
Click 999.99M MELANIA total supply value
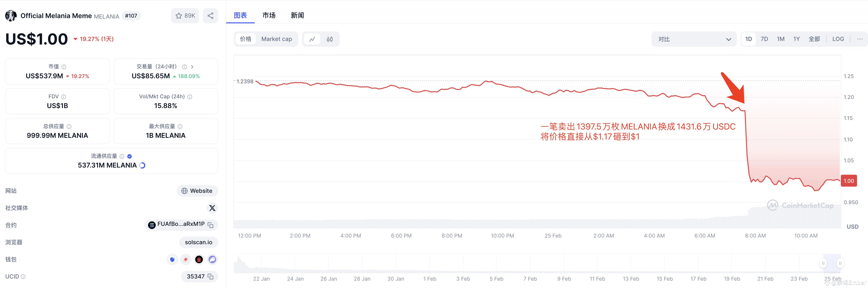tap(57, 136)
